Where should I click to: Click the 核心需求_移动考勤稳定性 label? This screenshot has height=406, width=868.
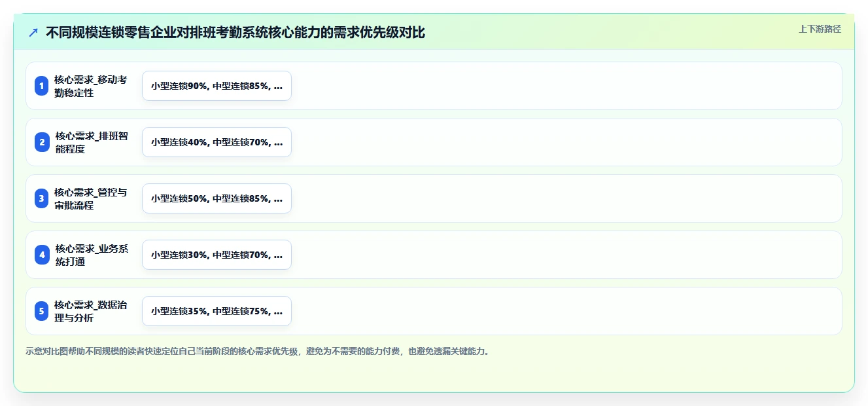point(91,86)
